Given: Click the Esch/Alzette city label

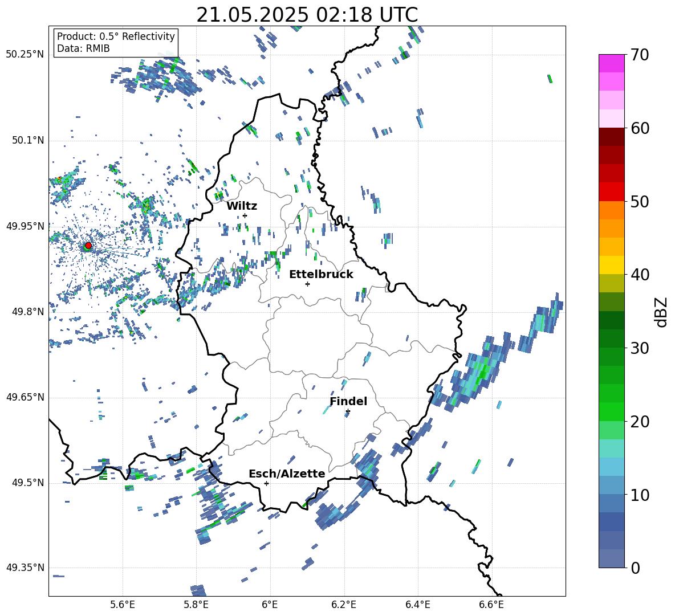Looking at the screenshot, I should pos(287,474).
